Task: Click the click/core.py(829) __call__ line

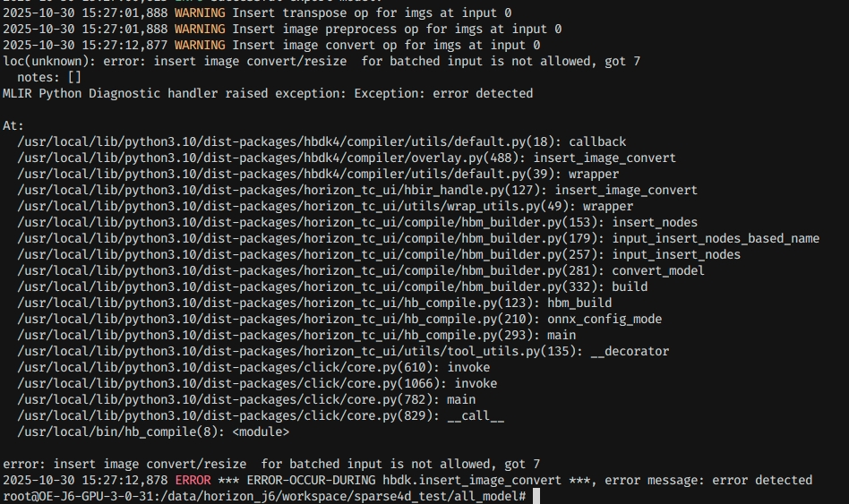Action: 261,415
